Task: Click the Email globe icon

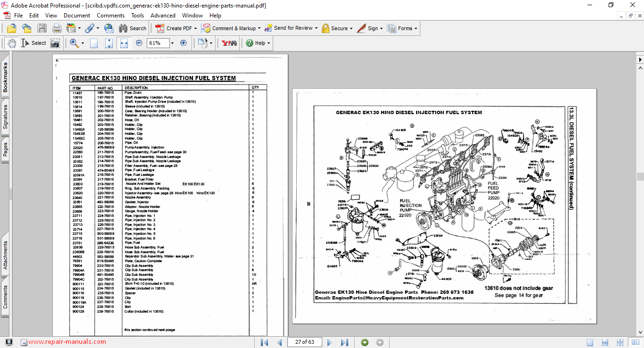Action: [109, 28]
